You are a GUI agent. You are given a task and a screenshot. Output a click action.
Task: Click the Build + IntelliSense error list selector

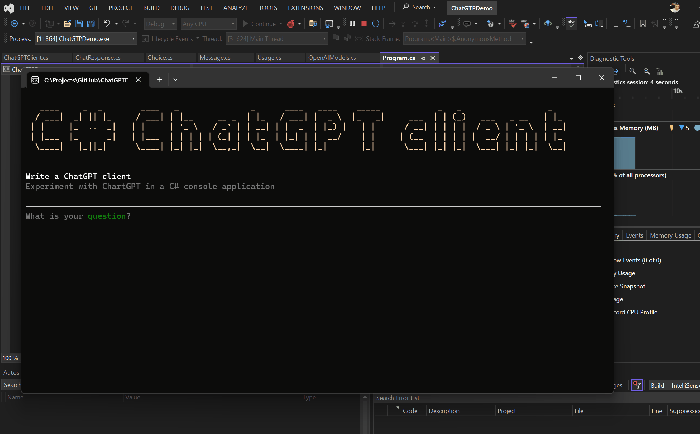click(674, 385)
